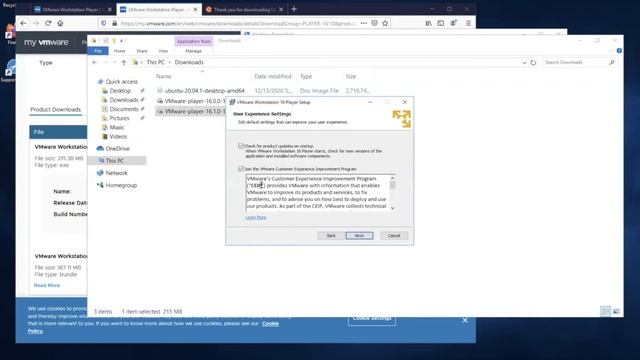Screen dimensions: 640x360
Task: Select Downloads in Quick access
Action: click(x=123, y=100)
